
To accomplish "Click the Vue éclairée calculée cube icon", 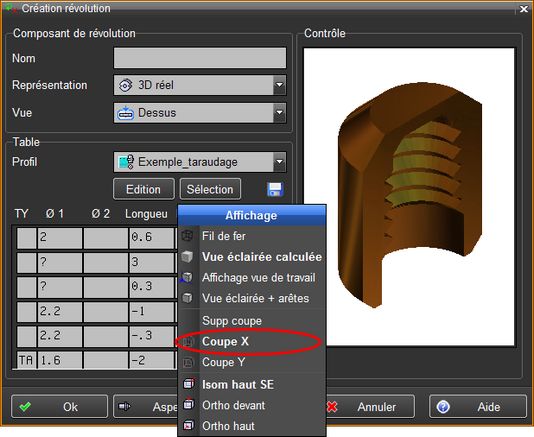I will click(x=187, y=256).
